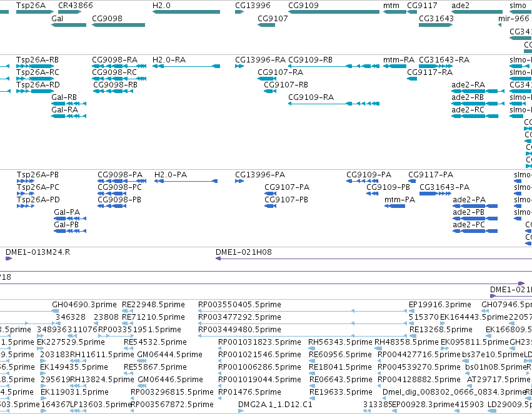Open the CG13996 gene label

pos(253,6)
